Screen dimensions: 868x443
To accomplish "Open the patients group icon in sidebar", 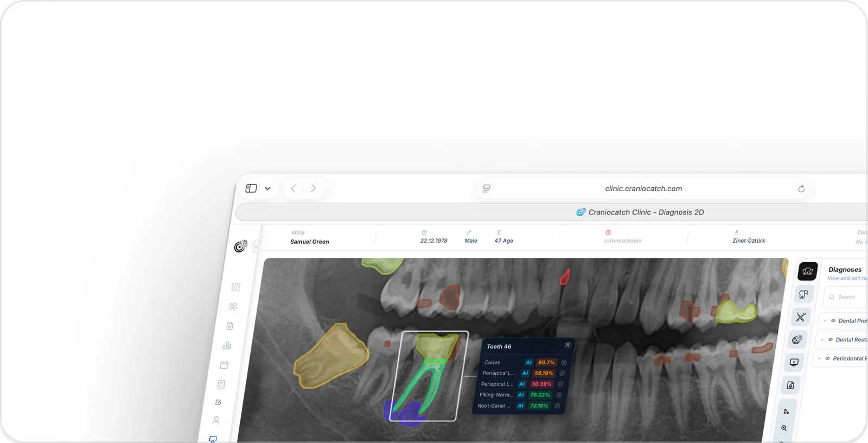I will 233,306.
